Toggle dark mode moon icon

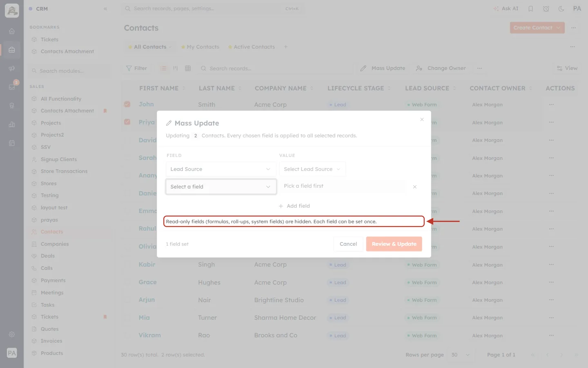(x=561, y=9)
